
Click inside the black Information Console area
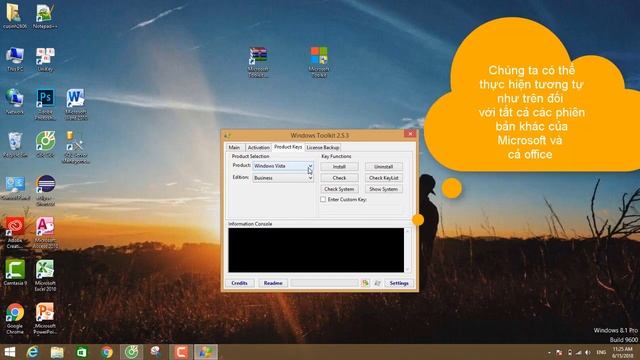click(x=316, y=250)
